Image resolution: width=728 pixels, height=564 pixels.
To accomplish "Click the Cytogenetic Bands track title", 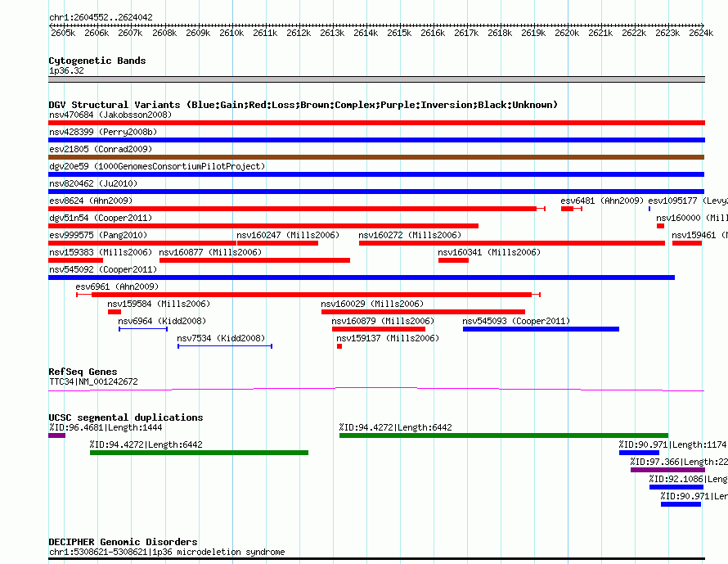I will point(97,61).
